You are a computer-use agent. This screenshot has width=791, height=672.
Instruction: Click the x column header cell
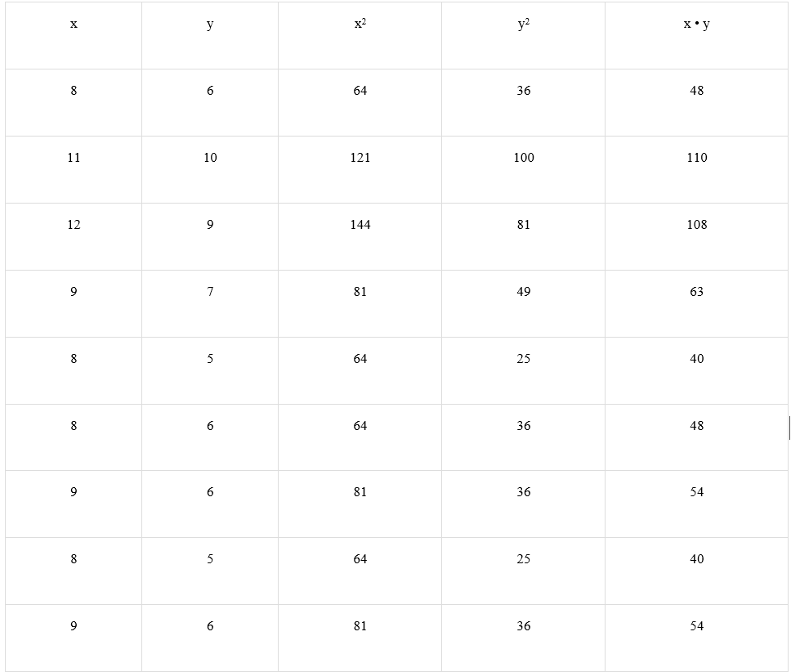[74, 35]
